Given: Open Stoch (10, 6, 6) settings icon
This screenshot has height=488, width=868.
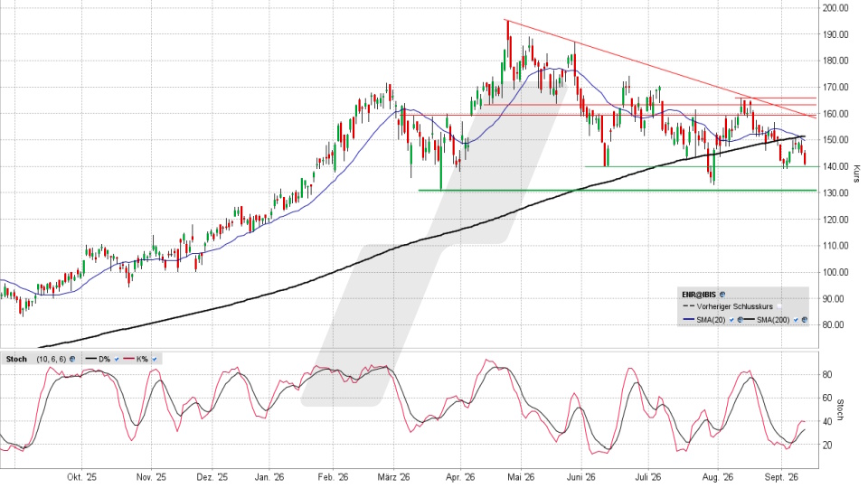Looking at the screenshot, I should click(72, 359).
